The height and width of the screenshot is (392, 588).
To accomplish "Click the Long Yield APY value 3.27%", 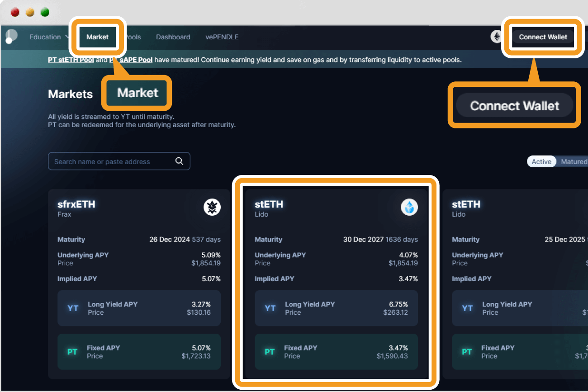I will pyautogui.click(x=201, y=304).
